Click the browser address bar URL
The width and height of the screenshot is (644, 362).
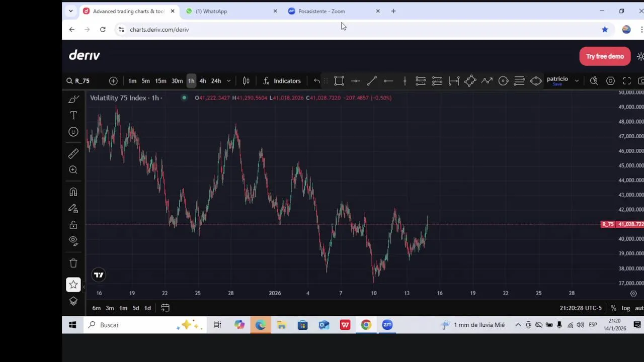click(x=159, y=30)
